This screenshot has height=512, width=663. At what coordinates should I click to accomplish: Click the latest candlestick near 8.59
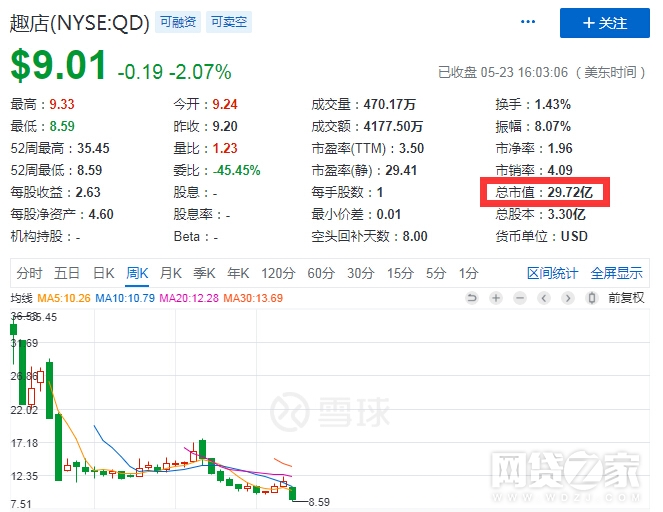pyautogui.click(x=294, y=494)
